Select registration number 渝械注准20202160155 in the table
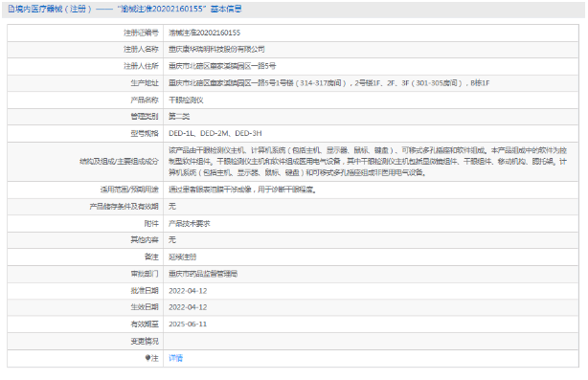 click(x=204, y=33)
